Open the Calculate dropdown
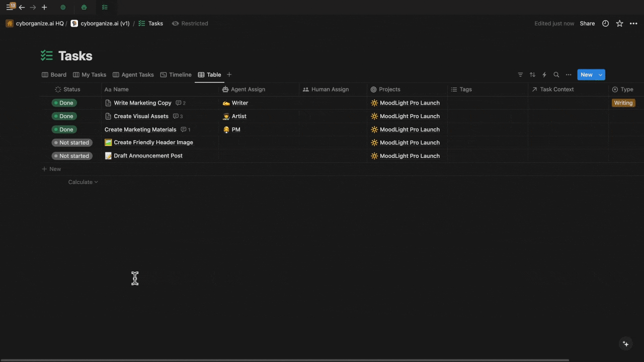This screenshot has height=362, width=644. click(83, 182)
